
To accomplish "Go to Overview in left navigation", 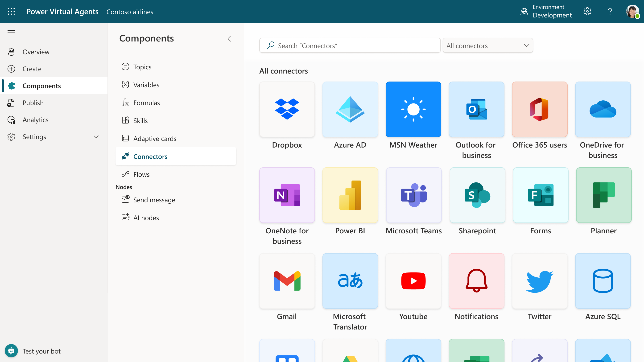I will 54,52.
